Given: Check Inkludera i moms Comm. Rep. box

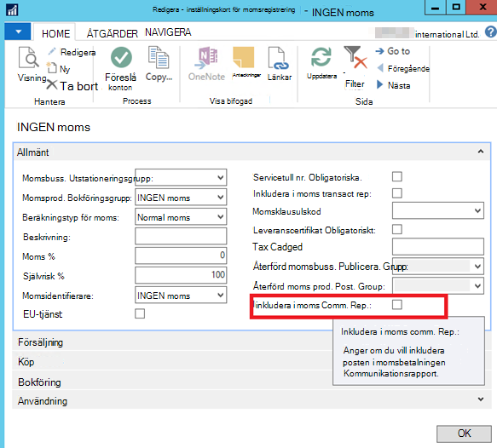Looking at the screenshot, I should pos(397,305).
